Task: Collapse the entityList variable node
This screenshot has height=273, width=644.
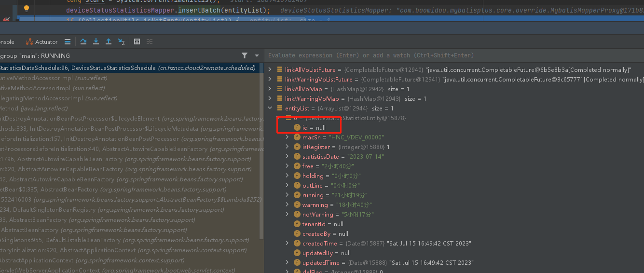Action: (270, 109)
